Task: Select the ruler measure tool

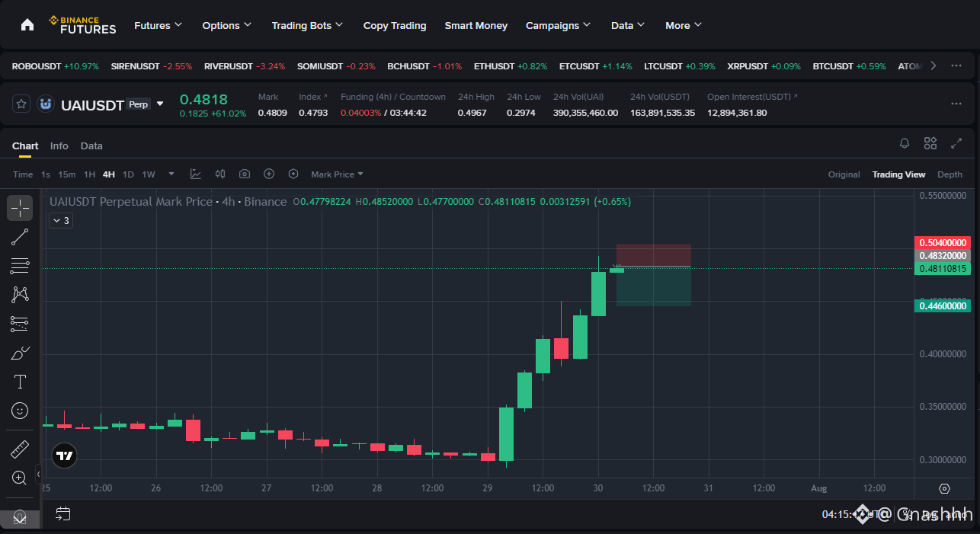Action: [20, 449]
